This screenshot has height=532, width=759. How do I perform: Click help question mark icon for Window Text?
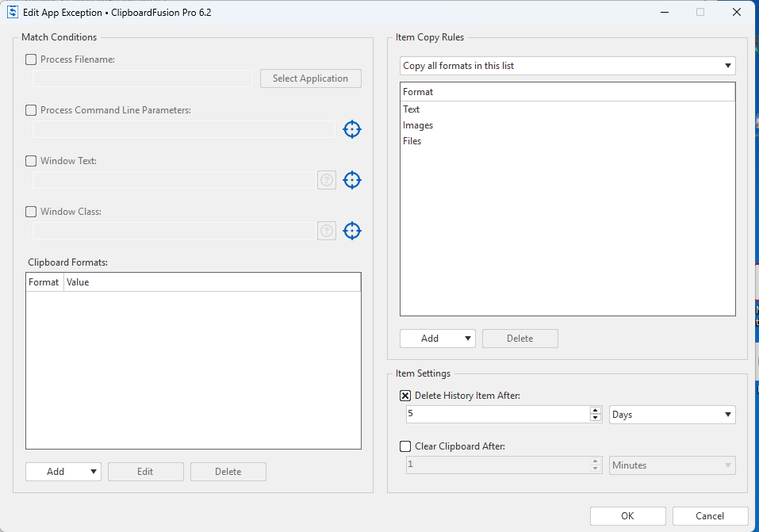327,180
